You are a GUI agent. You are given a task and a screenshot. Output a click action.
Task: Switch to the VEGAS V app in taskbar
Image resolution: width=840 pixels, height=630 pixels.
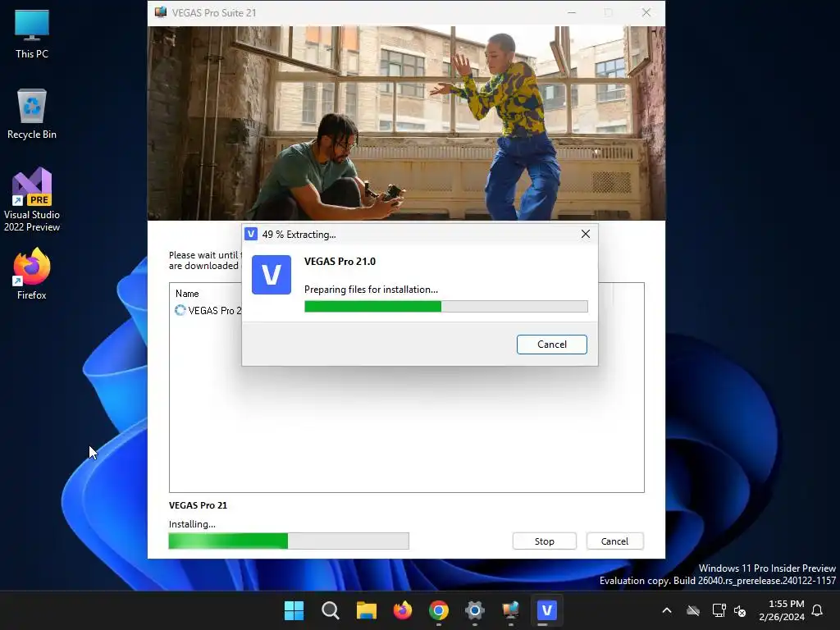(547, 610)
